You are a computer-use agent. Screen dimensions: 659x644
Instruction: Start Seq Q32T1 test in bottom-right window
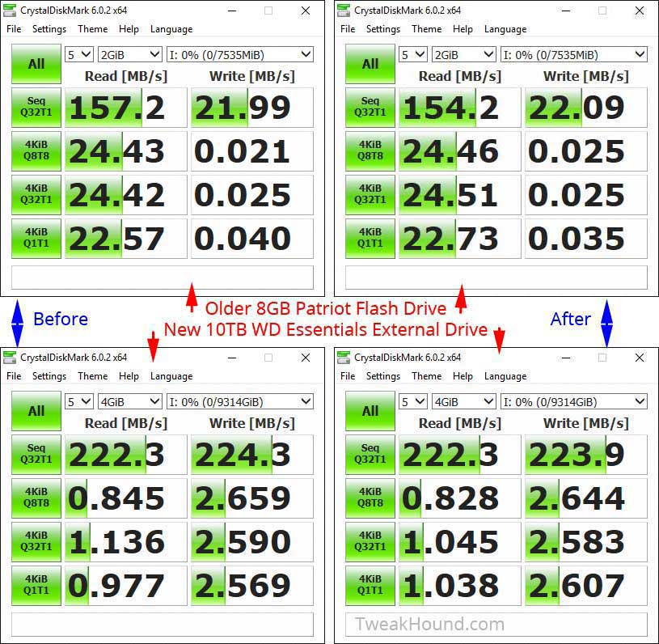tap(370, 455)
